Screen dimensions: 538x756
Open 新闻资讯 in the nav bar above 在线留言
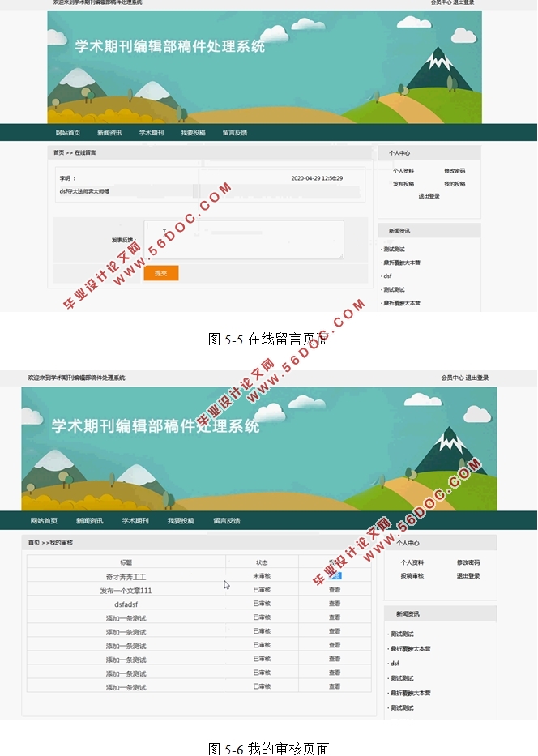coord(109,133)
